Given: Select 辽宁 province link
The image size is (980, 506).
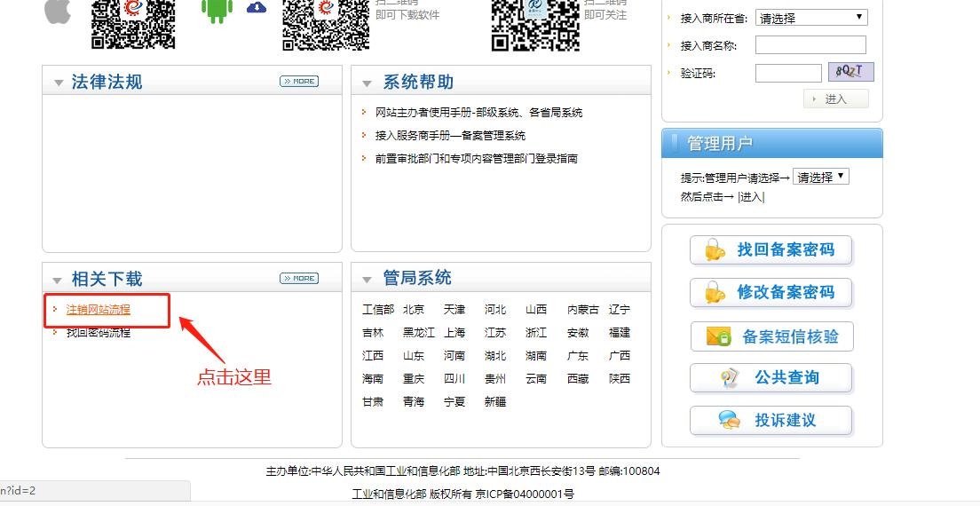Looking at the screenshot, I should coord(620,309).
